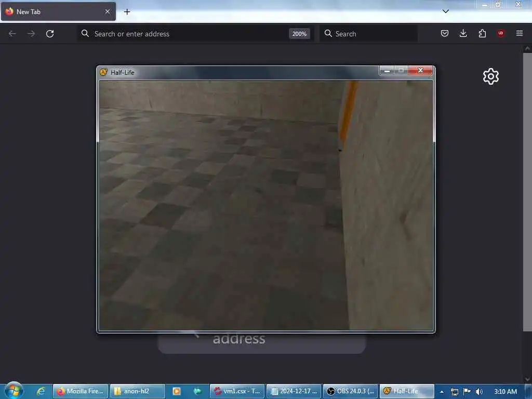Click the magnifier icon in the Search box
Screen dimensions: 532x399
pyautogui.click(x=328, y=33)
